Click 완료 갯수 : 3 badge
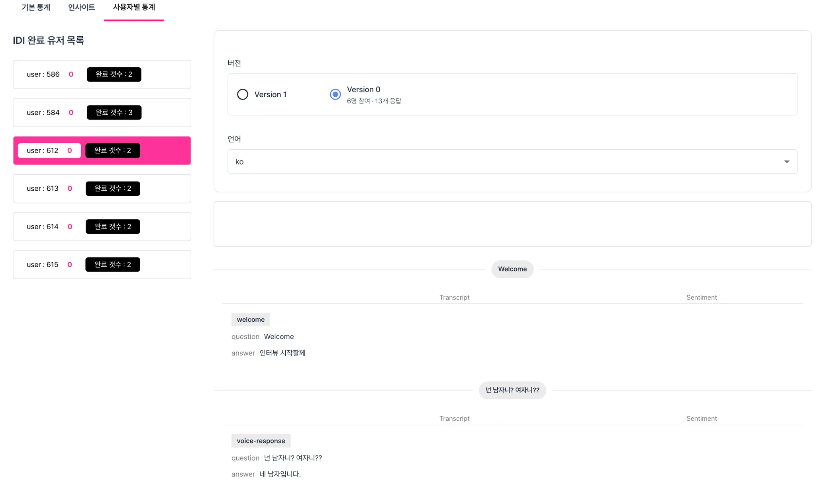This screenshot has height=504, width=816. tap(114, 113)
